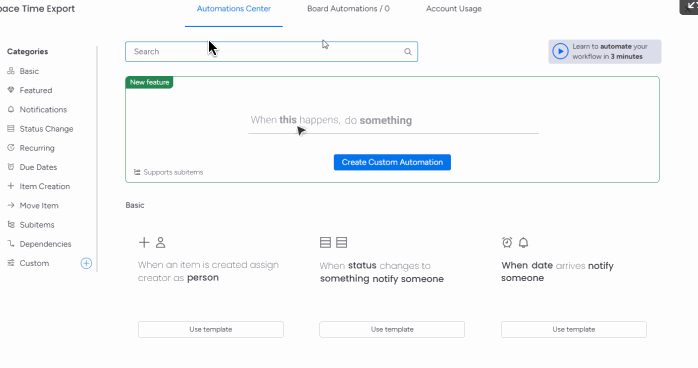Click the 'When this happens, do something' sentence
This screenshot has height=368, width=698.
[x=331, y=120]
